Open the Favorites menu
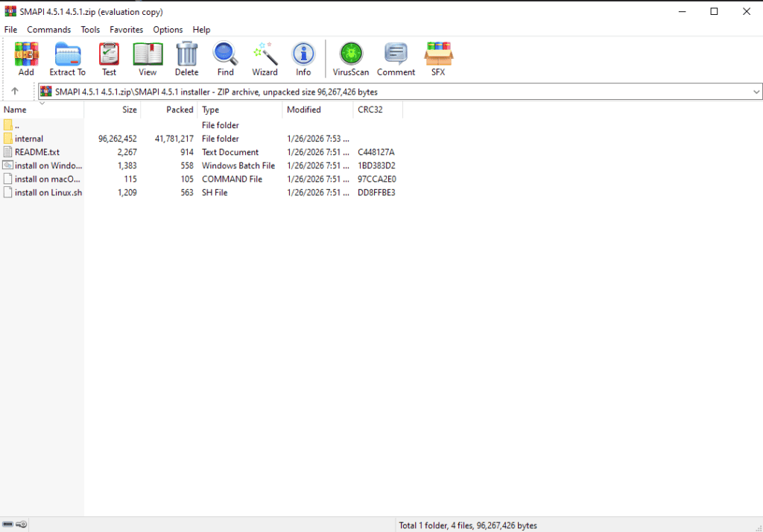The width and height of the screenshot is (763, 532). 126,30
